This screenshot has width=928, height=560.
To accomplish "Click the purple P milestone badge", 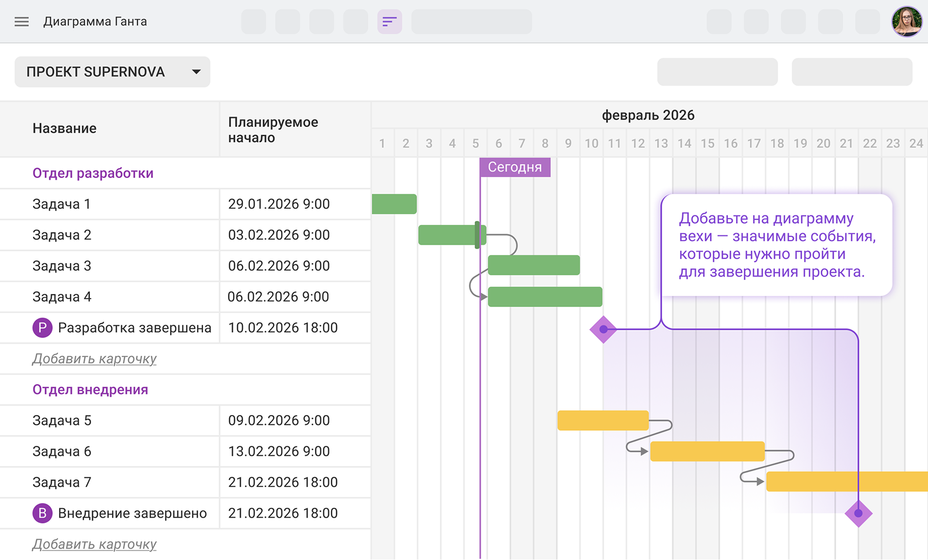I will [42, 328].
